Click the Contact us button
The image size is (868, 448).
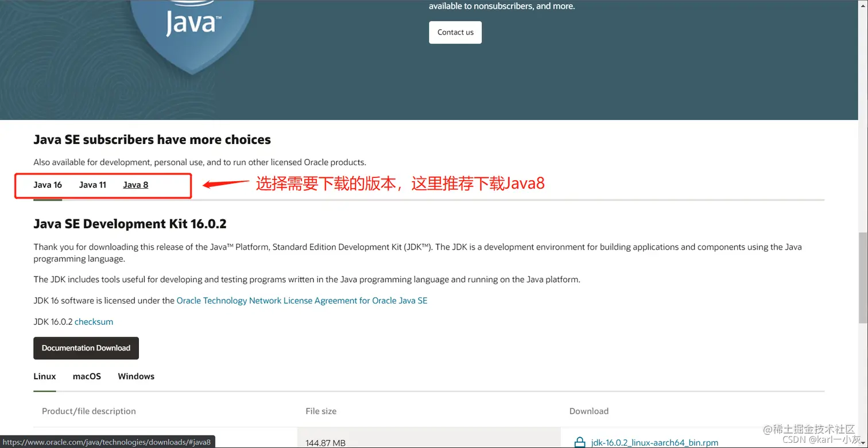pyautogui.click(x=455, y=32)
